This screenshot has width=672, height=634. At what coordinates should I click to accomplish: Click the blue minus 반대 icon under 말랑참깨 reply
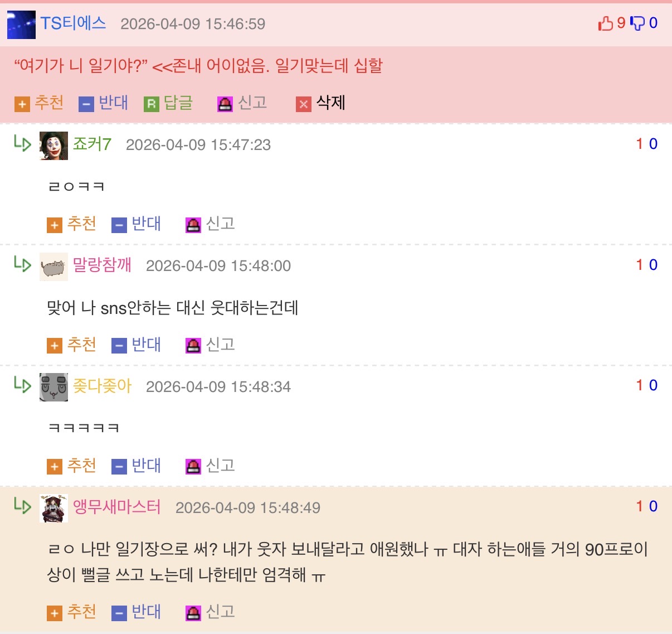coord(119,346)
